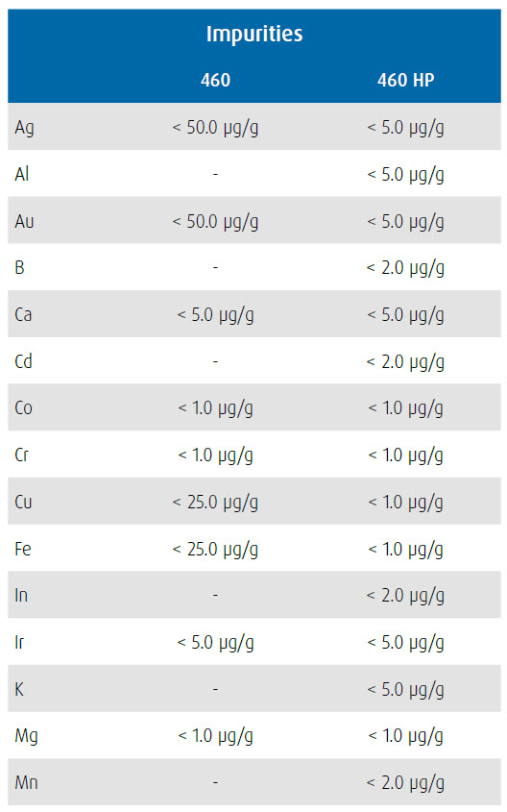Select the Au element label
Screen dimensions: 507x812
point(24,221)
